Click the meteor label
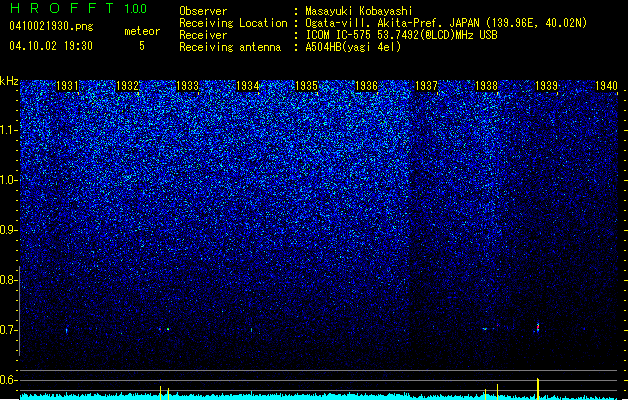Screen dimensions: 629x400 pos(142,31)
